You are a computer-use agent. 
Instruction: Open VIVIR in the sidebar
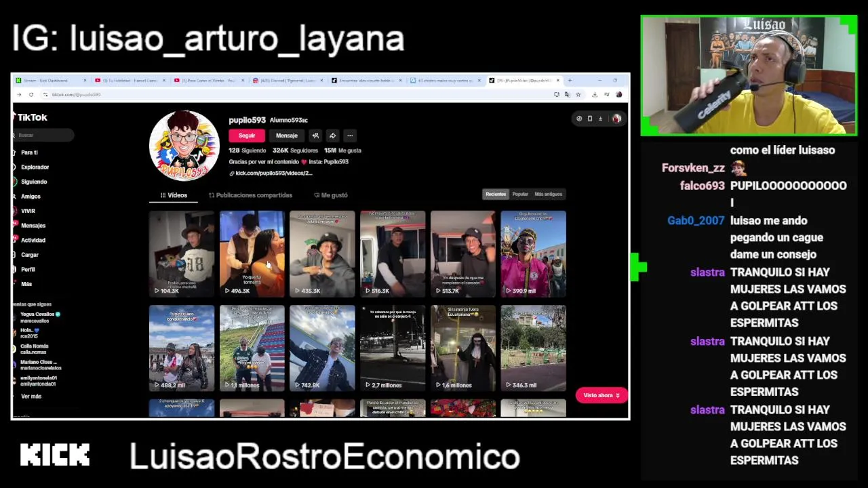point(28,211)
